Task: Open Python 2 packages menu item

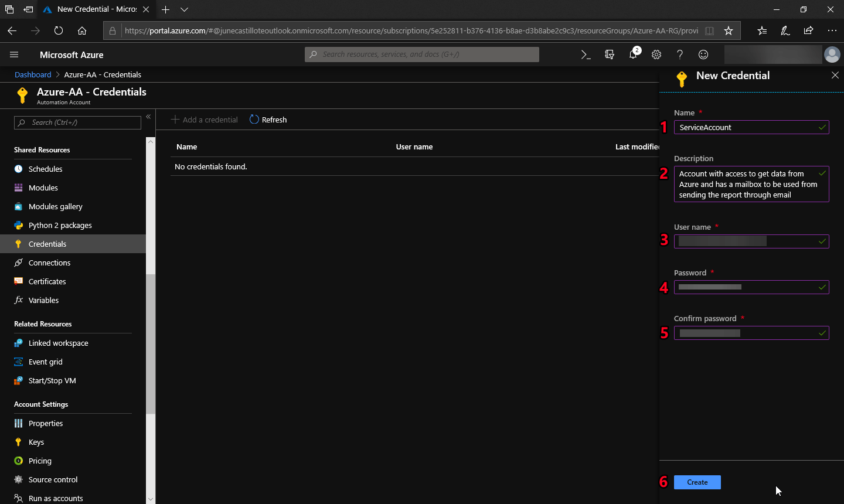Action: tap(60, 225)
